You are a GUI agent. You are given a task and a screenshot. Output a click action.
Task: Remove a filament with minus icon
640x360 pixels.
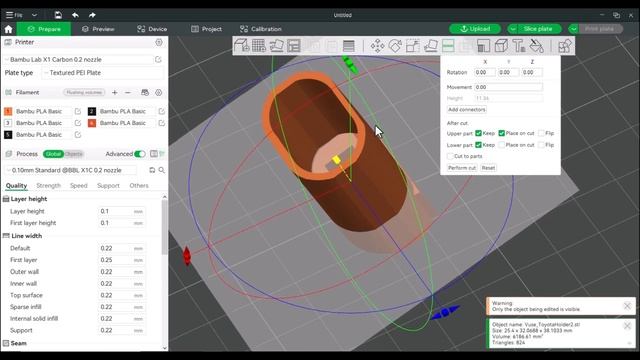tap(128, 93)
